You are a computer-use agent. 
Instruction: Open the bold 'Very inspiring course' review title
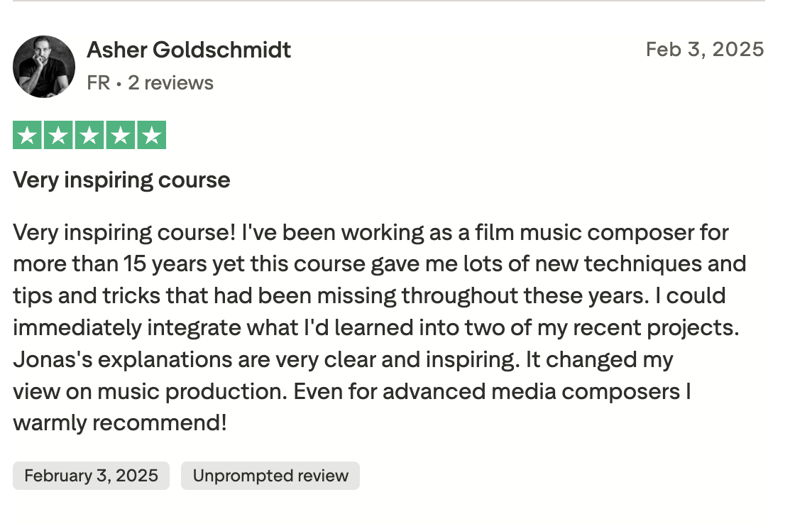pyautogui.click(x=121, y=180)
